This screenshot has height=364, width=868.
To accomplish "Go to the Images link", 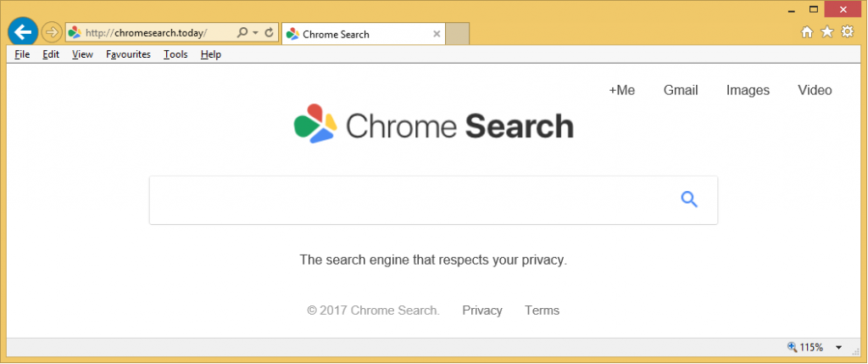I will [x=748, y=91].
